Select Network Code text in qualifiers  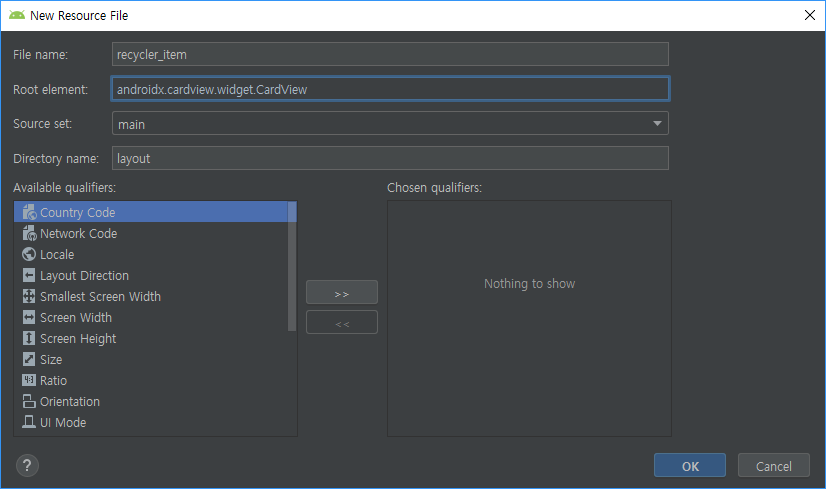78,233
